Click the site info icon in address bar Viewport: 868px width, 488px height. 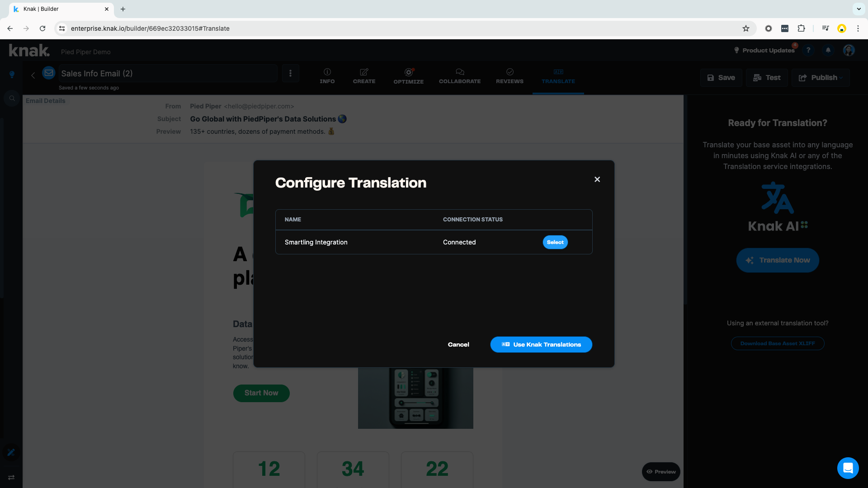coord(62,28)
